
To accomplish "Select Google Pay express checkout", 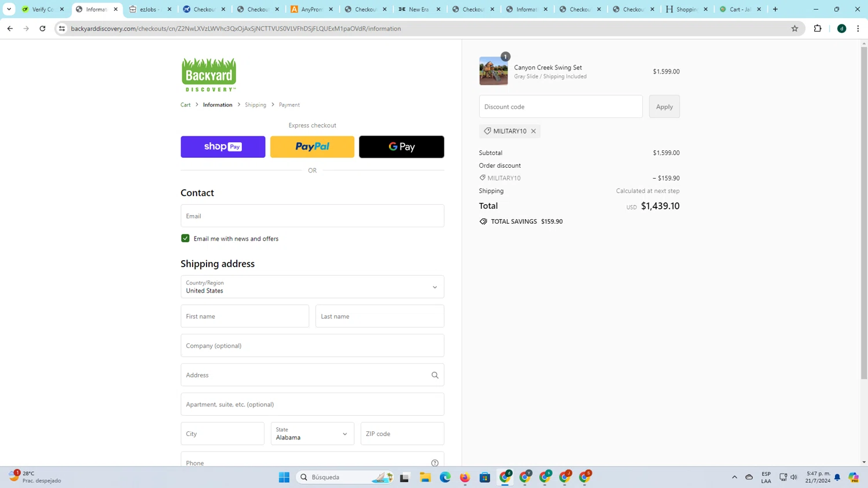I will [x=402, y=147].
